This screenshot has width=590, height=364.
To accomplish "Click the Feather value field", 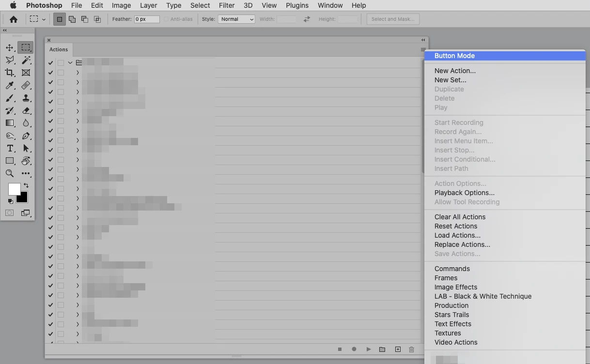I will click(147, 19).
